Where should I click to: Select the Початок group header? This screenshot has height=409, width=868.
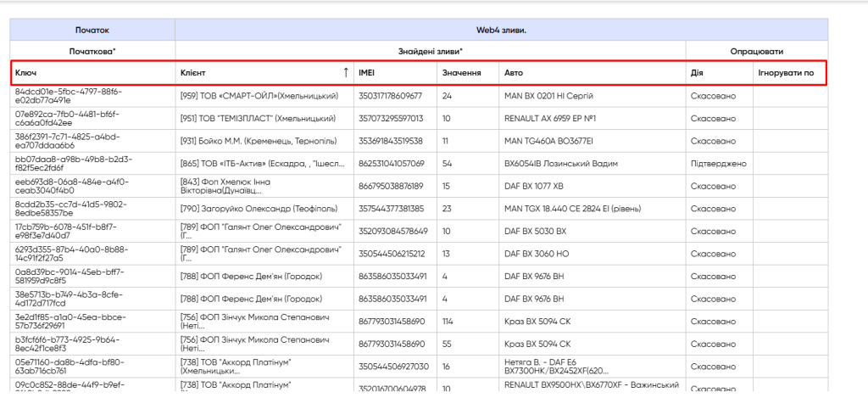pos(92,30)
